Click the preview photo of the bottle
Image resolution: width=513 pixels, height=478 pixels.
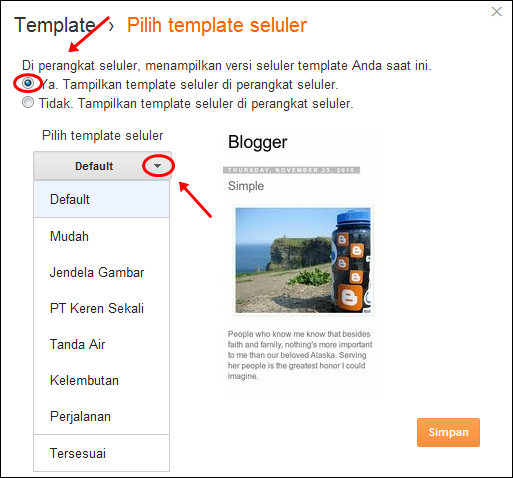tap(303, 260)
